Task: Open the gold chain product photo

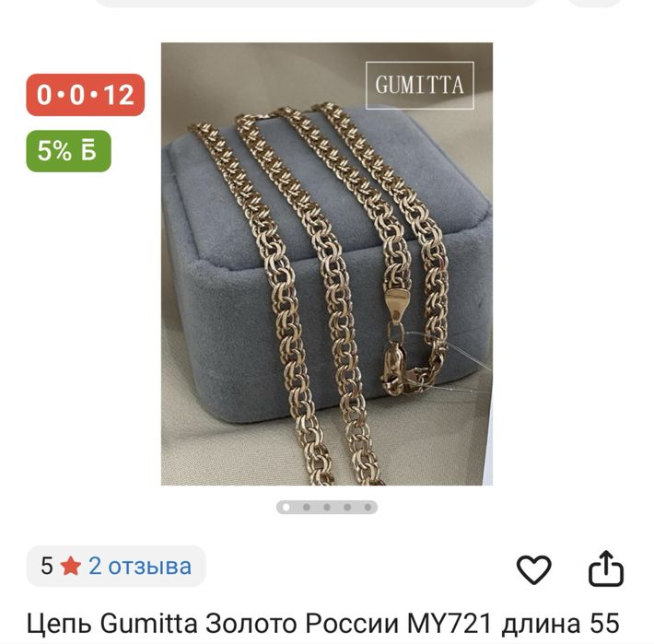Action: click(327, 263)
